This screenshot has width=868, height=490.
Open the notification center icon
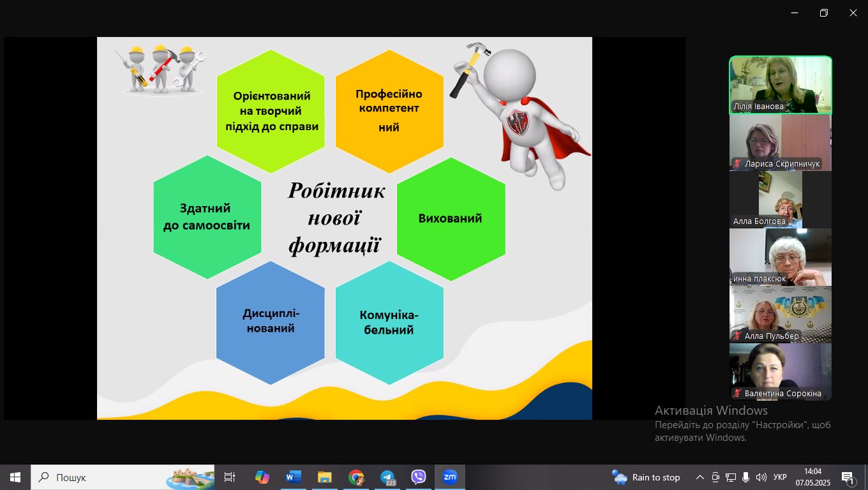pyautogui.click(x=848, y=477)
